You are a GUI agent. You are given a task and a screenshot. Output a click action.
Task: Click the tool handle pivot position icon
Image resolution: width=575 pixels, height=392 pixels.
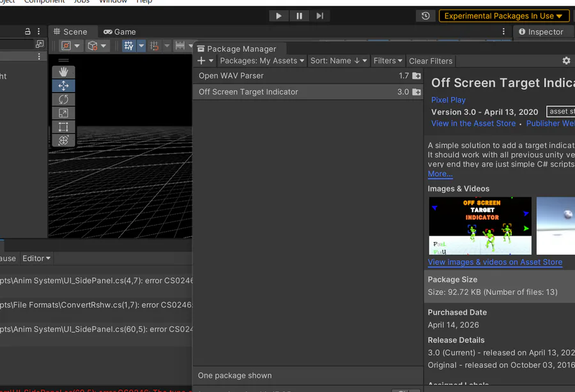point(66,46)
